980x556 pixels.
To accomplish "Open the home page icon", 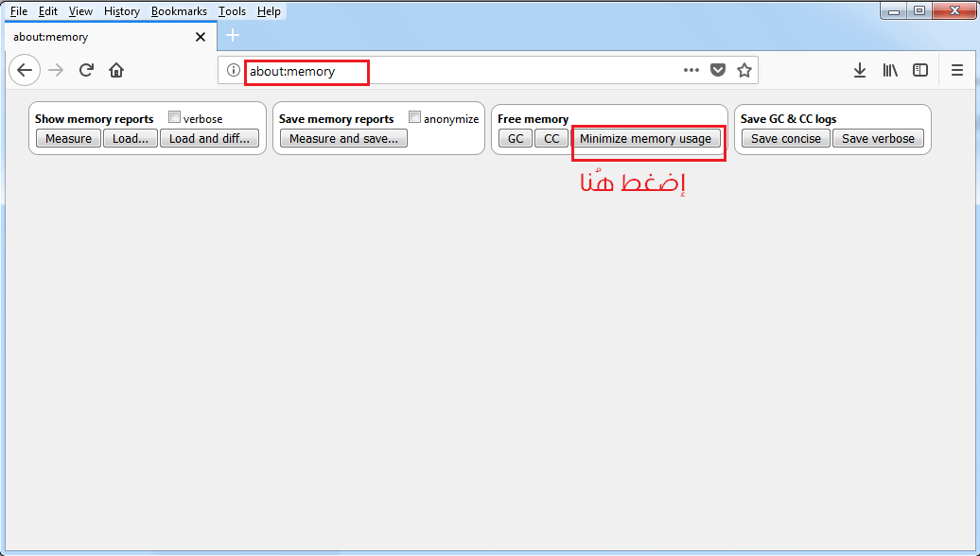I will [x=115, y=70].
